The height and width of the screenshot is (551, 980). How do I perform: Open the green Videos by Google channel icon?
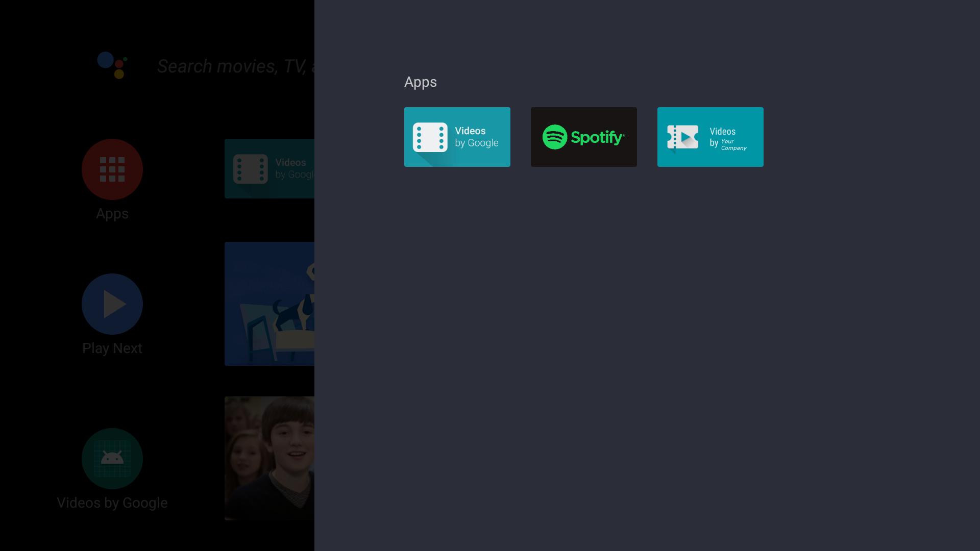112,459
